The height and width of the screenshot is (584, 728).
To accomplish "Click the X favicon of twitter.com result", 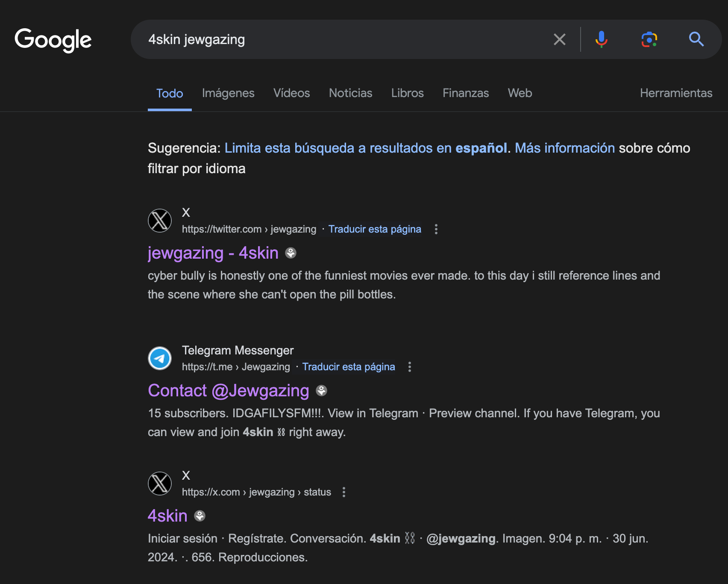I will coord(160,221).
